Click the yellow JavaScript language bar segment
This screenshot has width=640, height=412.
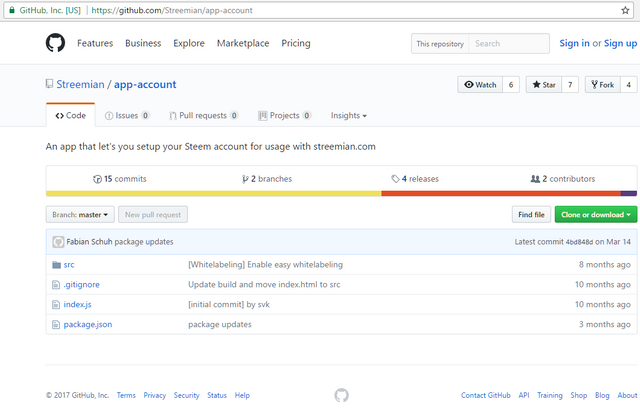point(213,194)
